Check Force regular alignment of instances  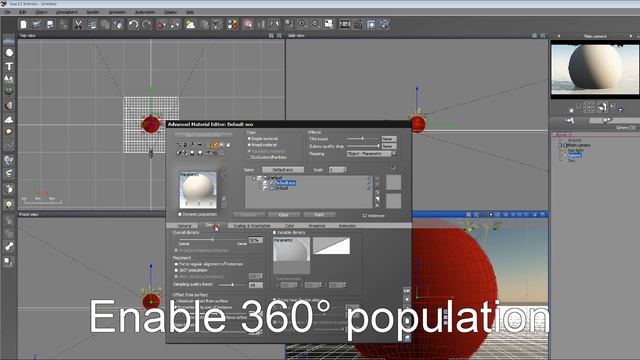(176, 264)
